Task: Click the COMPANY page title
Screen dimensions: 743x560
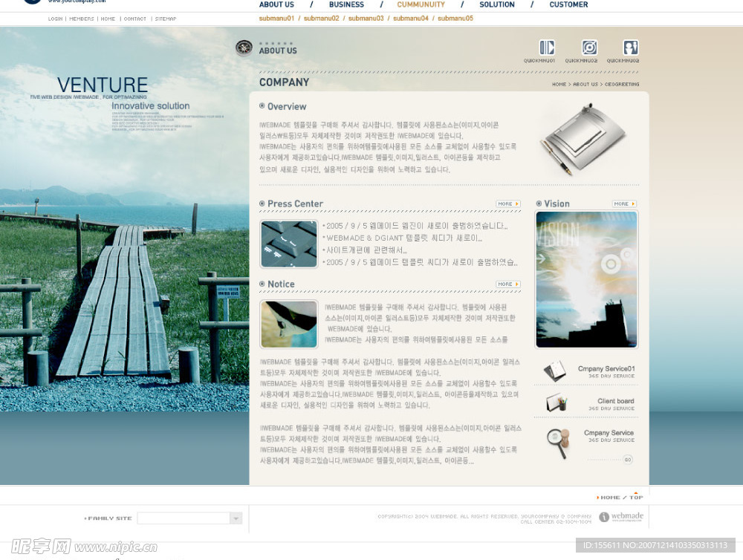Action: click(284, 82)
